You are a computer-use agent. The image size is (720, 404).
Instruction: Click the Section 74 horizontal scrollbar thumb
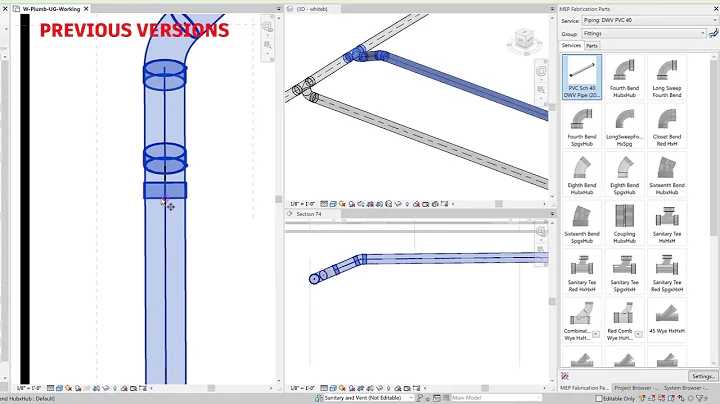(485, 388)
